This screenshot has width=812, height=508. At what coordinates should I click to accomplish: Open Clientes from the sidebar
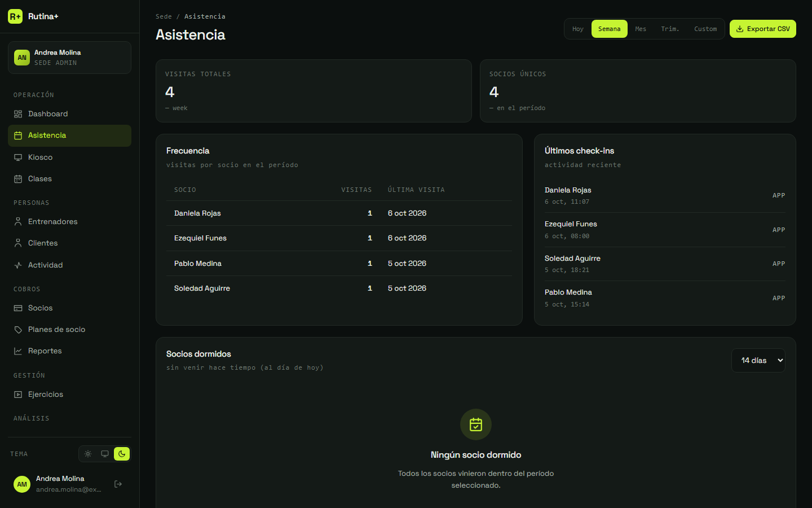point(69,243)
